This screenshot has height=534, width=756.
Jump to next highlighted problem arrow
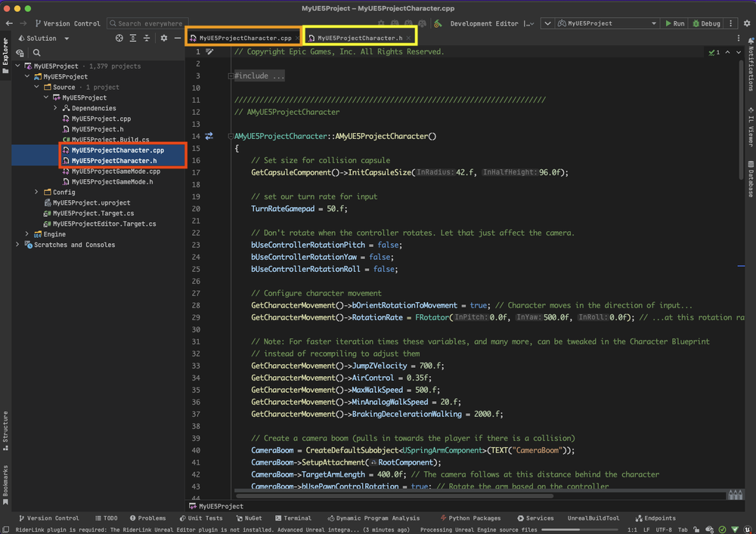740,52
